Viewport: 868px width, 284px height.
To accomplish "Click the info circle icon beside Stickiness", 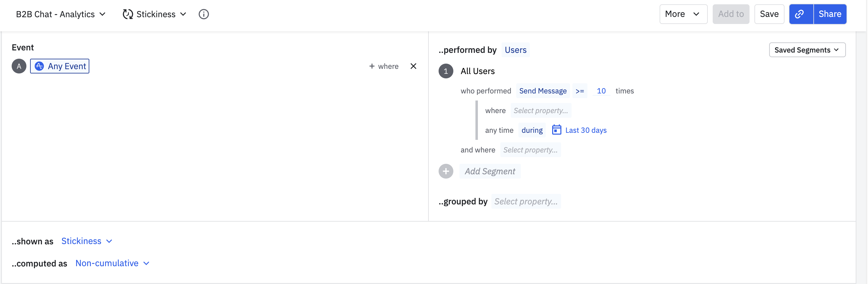I will coord(203,14).
